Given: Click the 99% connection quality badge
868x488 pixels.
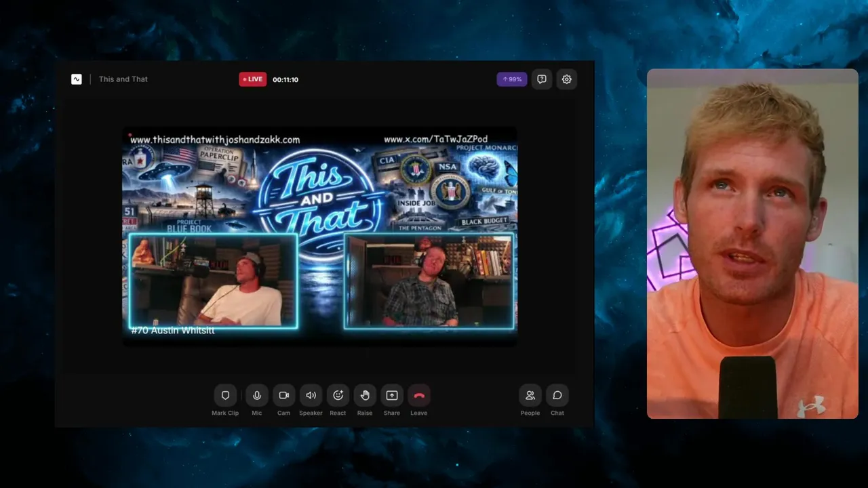Looking at the screenshot, I should 512,79.
